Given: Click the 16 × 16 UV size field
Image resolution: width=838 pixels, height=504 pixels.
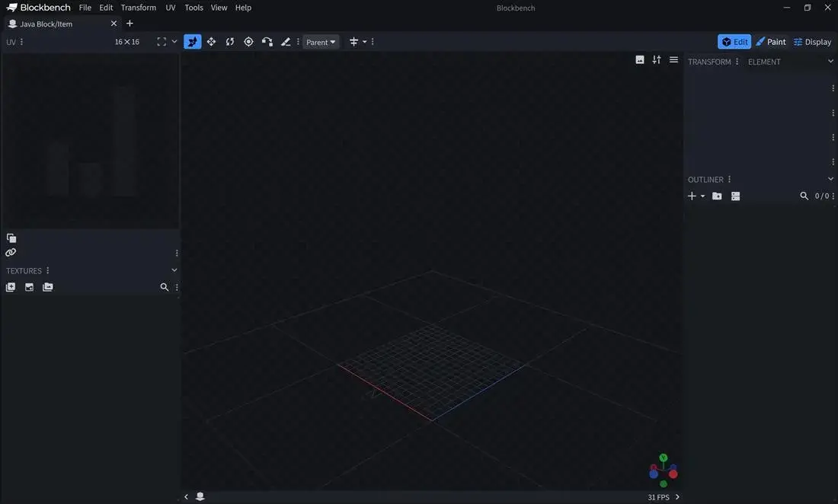Looking at the screenshot, I should coord(126,42).
